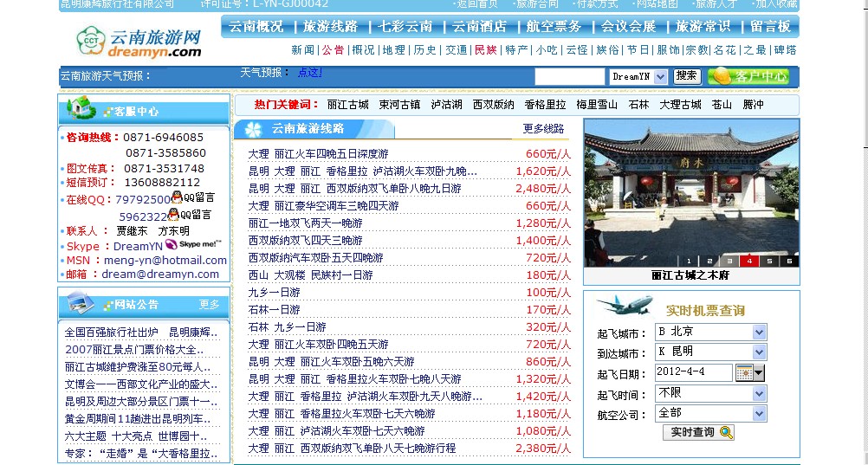
Task: Click the search keyword input field
Action: click(x=570, y=77)
